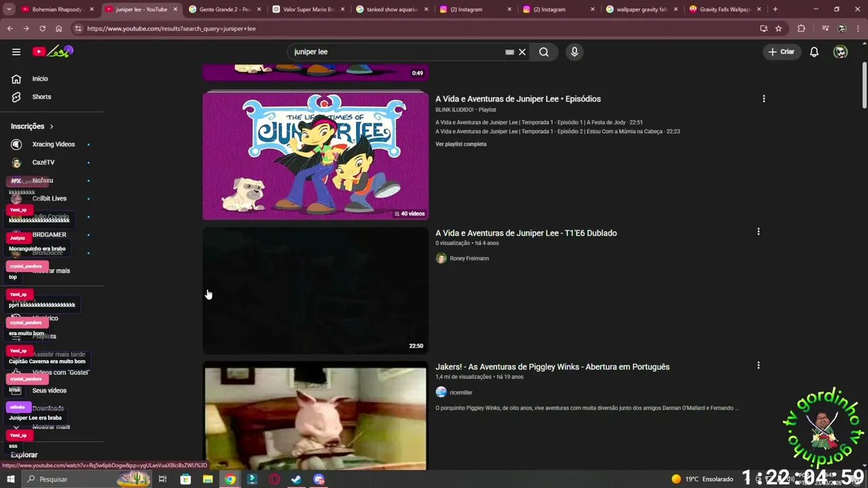Image resolution: width=868 pixels, height=488 pixels.
Task: Close the tanked show aquarium tab
Action: tap(425, 9)
